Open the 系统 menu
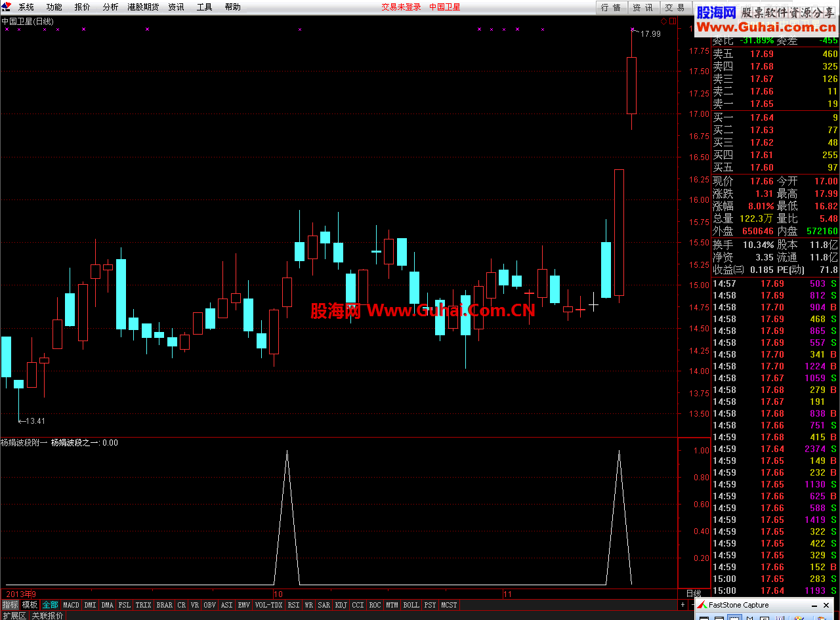 [26, 7]
